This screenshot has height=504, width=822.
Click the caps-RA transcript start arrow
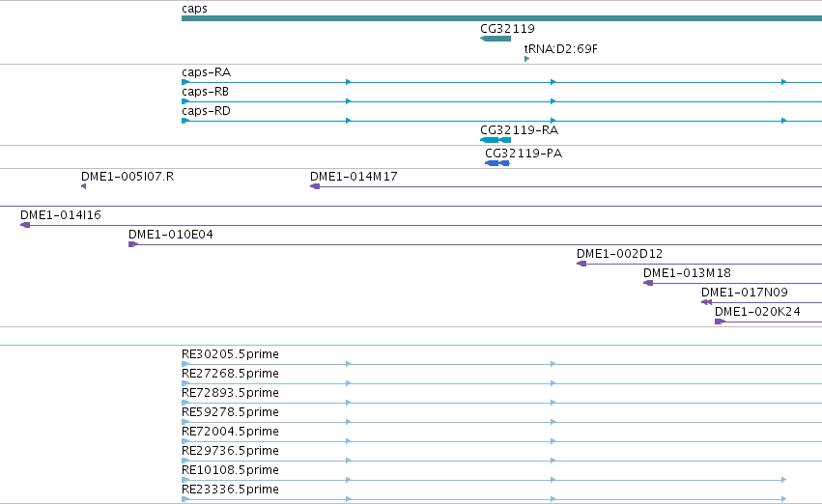pyautogui.click(x=185, y=82)
